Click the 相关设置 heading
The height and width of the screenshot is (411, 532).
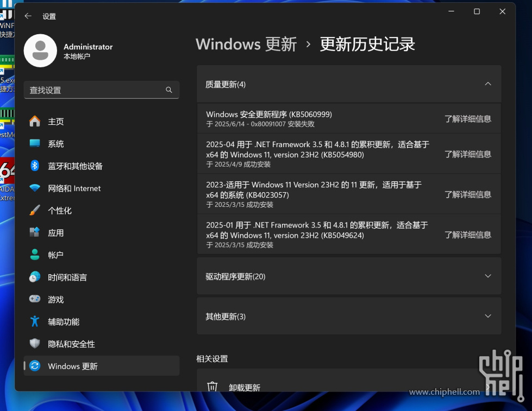212,359
